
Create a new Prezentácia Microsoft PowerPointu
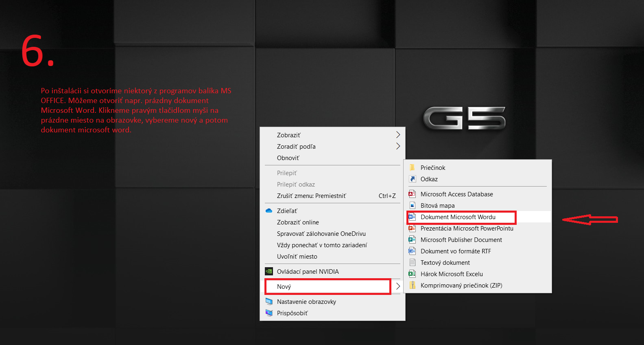(478, 228)
